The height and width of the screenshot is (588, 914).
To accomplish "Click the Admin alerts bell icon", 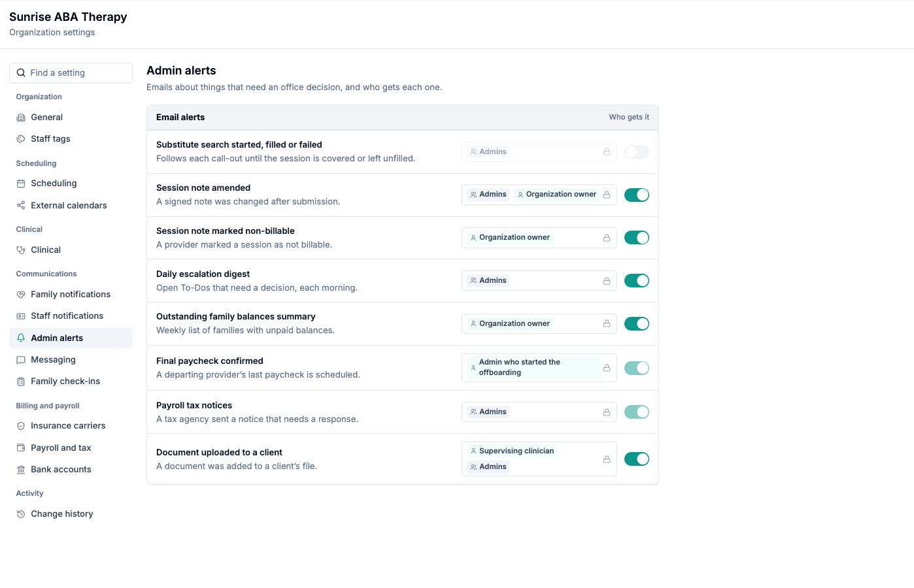I will [x=21, y=338].
